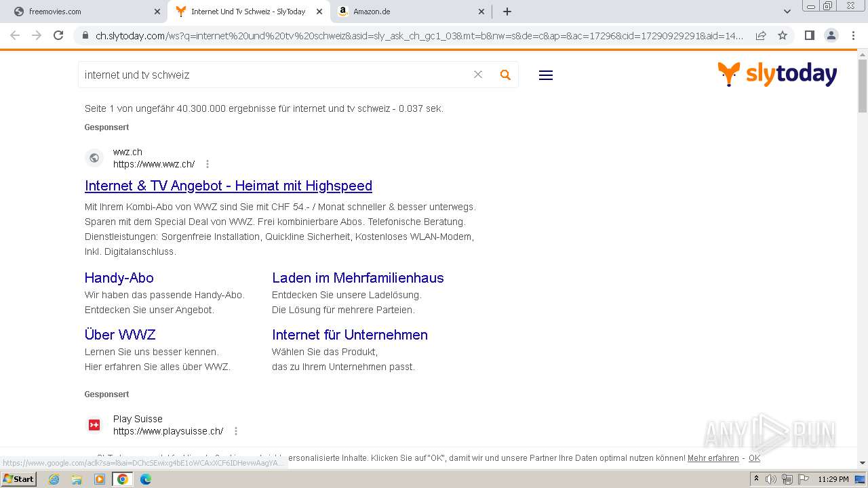868x488 pixels.
Task: Accept cookies with OK
Action: [754, 458]
